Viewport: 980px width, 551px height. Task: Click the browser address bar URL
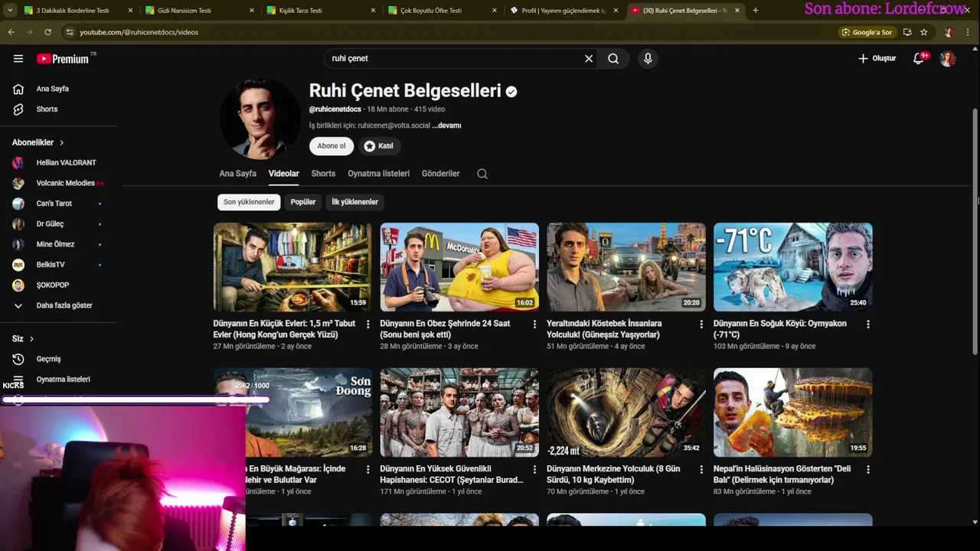(x=139, y=32)
